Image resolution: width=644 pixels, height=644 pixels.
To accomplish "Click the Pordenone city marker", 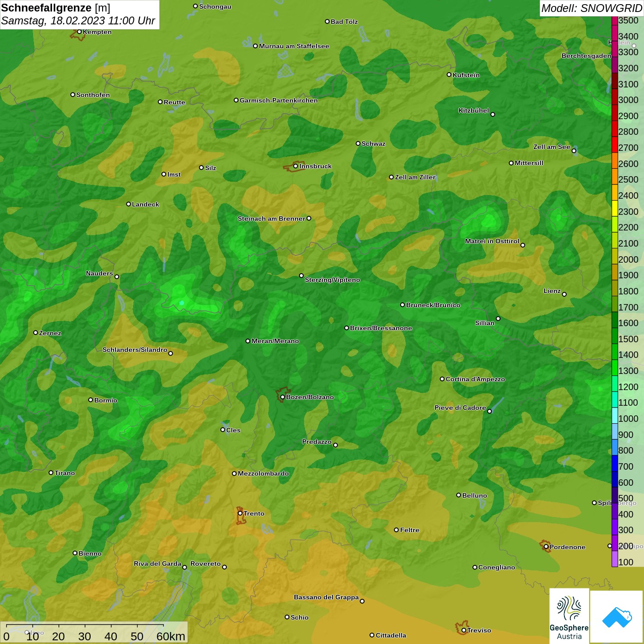I will (546, 547).
